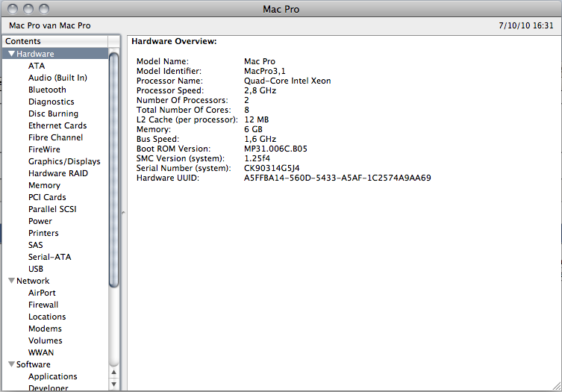
Task: Click the Processor Speed value 2,8 GHz
Action: click(x=260, y=90)
